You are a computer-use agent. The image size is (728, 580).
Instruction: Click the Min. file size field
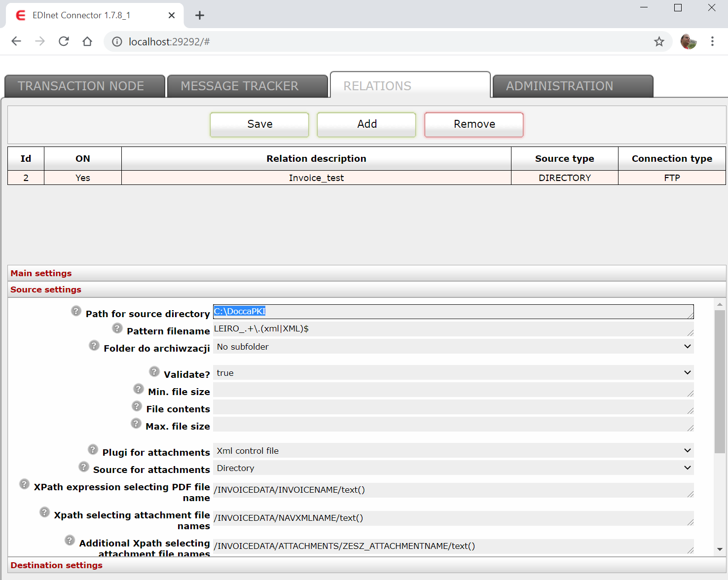tap(453, 390)
